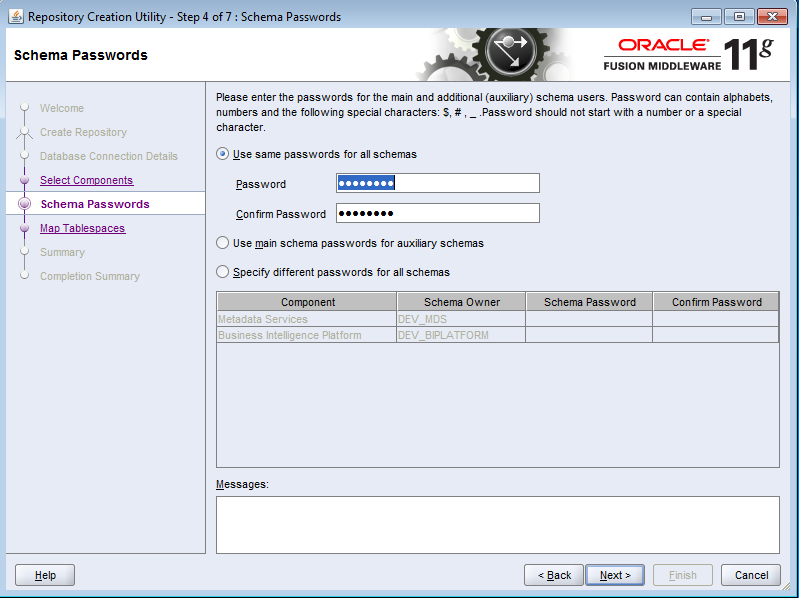This screenshot has height=598, width=799.
Task: Click the Database Connection Details step label
Action: point(109,156)
